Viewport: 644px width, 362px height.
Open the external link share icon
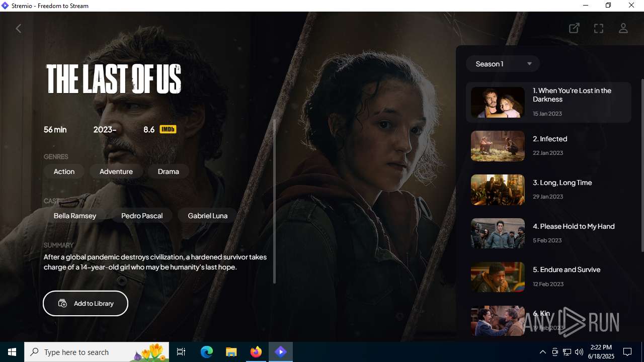point(574,28)
